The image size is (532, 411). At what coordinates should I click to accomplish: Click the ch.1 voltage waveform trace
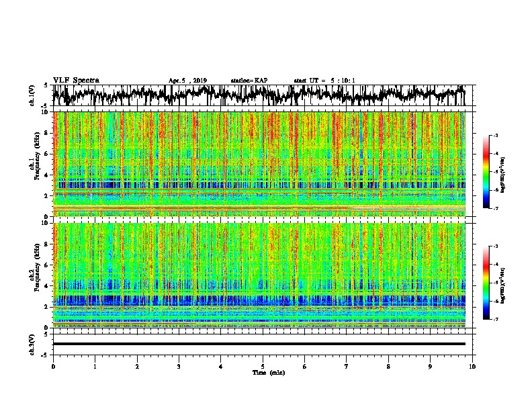click(259, 95)
